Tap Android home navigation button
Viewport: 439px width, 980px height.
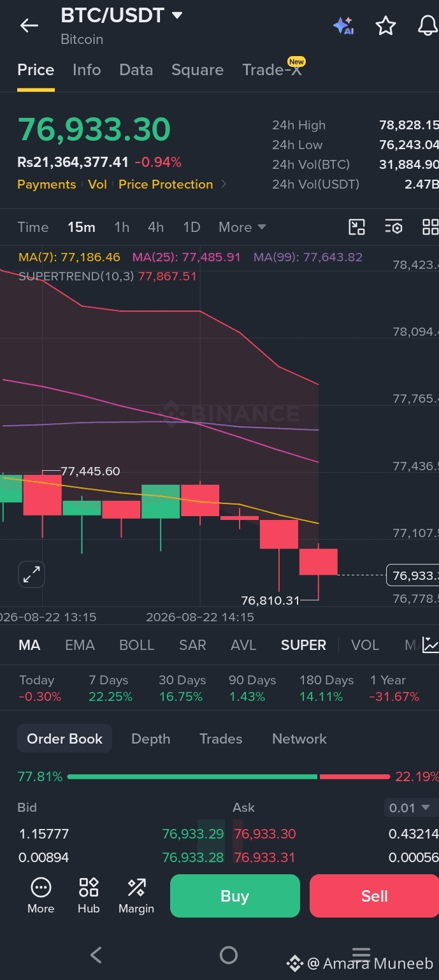click(x=228, y=955)
